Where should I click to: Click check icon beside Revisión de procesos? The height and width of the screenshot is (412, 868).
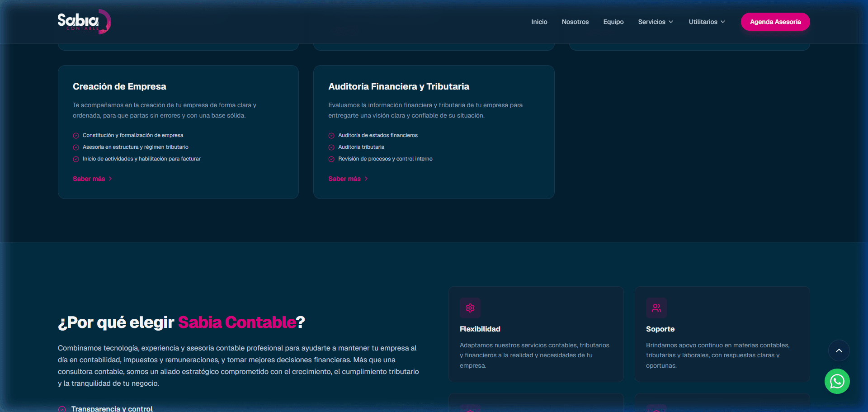pos(331,159)
